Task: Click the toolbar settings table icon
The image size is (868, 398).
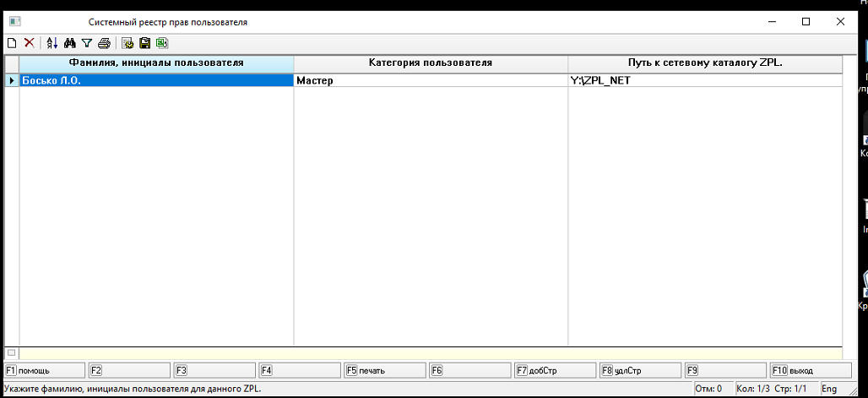Action: (x=127, y=43)
